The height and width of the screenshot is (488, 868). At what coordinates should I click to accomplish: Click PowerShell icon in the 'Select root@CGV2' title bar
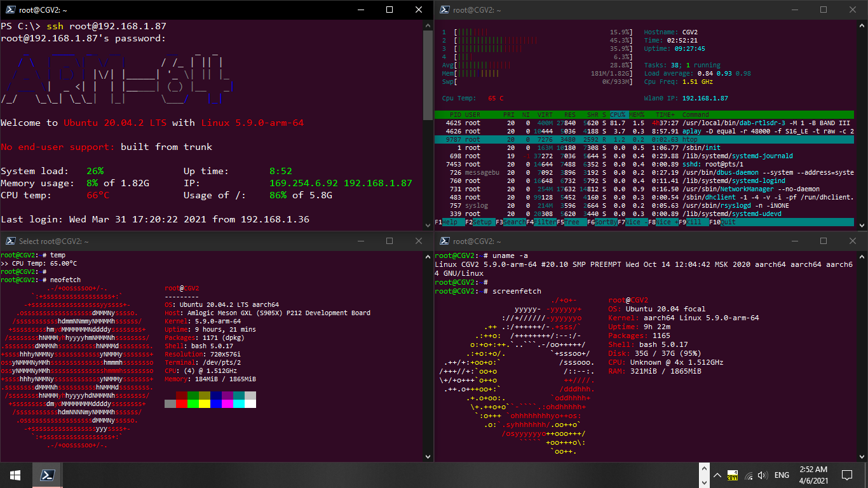pos(11,241)
